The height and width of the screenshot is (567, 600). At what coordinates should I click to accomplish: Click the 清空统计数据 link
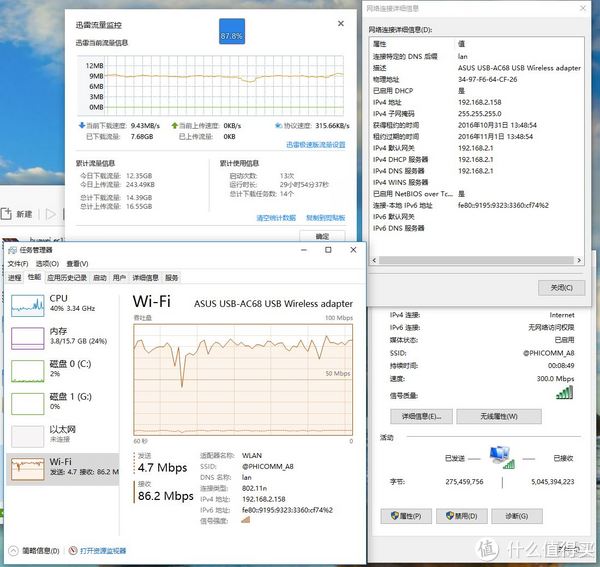pyautogui.click(x=276, y=218)
